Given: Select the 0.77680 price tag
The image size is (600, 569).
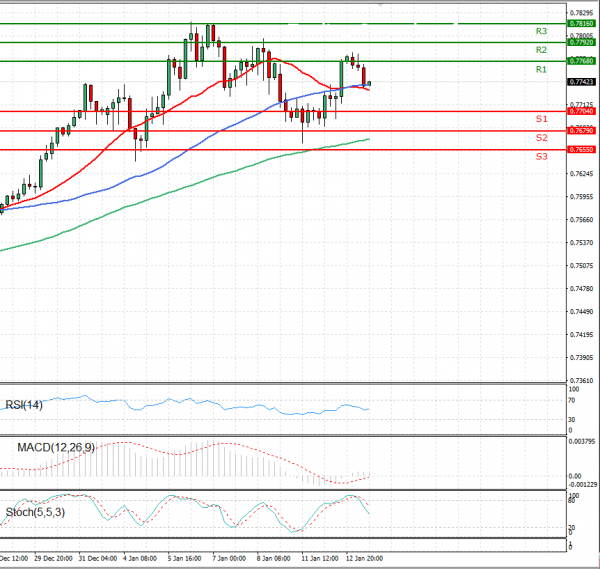Looking at the screenshot, I should 582,61.
